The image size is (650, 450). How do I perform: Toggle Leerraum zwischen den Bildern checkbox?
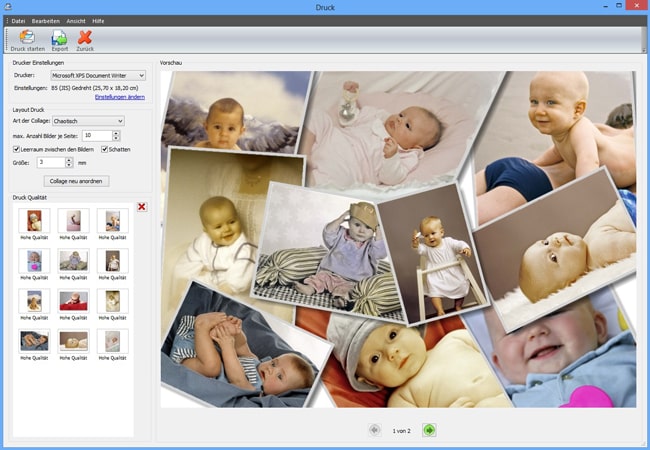18,149
